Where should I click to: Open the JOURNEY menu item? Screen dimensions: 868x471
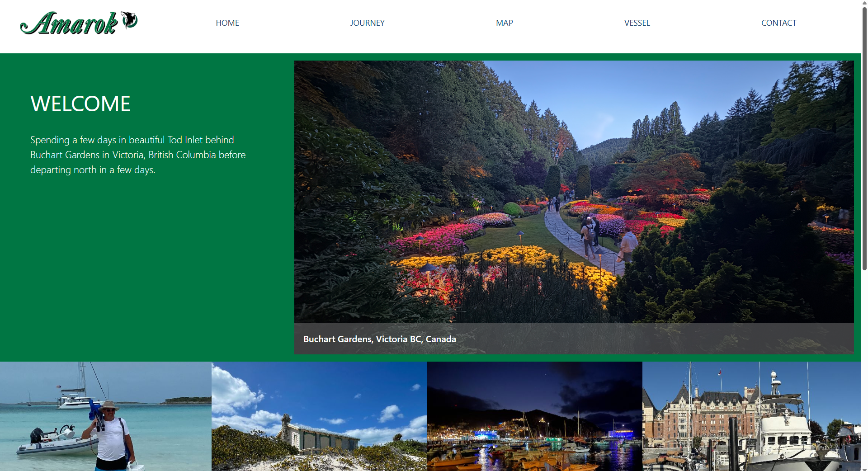(367, 23)
